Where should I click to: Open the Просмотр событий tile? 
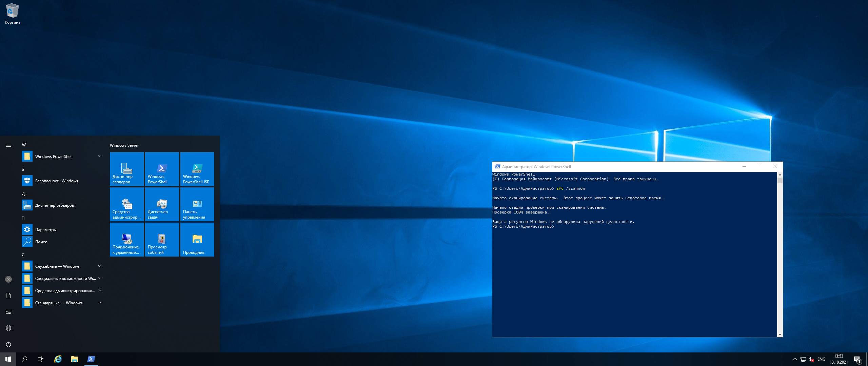tap(162, 239)
